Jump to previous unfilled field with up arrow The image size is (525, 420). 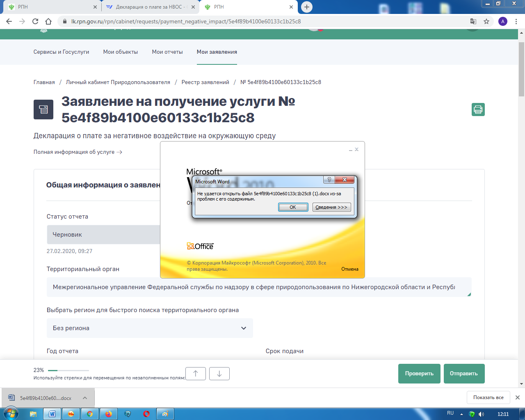[196, 374]
